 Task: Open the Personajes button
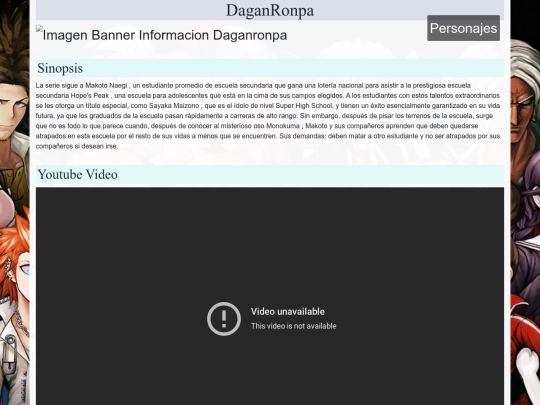tap(463, 28)
